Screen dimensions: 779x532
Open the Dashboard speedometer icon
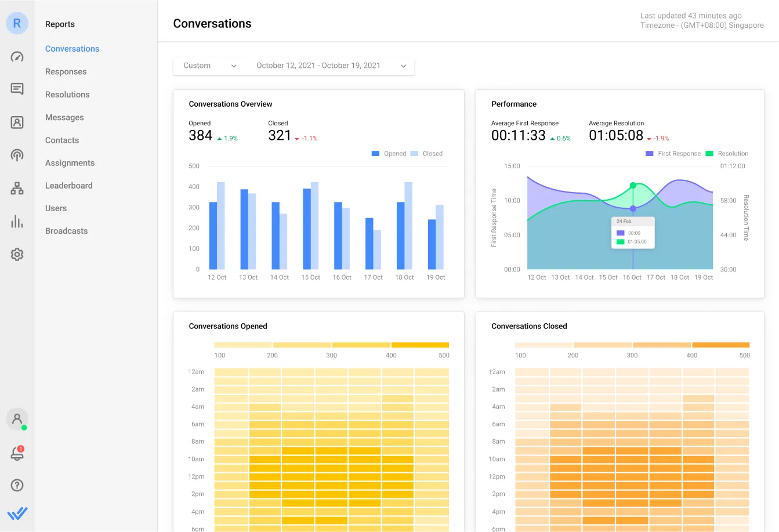[x=17, y=57]
